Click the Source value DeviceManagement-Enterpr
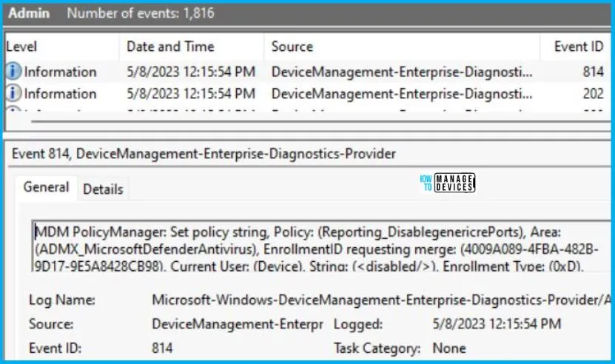 238,324
